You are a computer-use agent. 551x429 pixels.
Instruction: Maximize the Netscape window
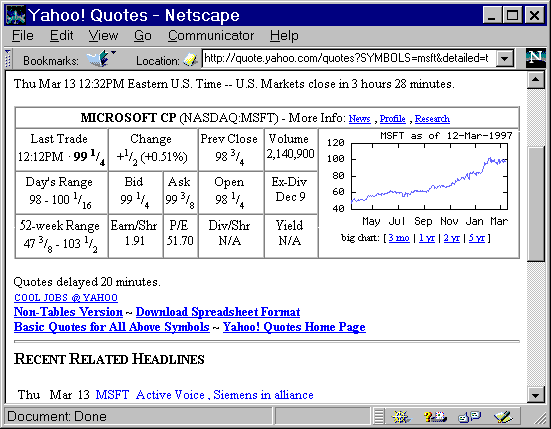(512, 15)
